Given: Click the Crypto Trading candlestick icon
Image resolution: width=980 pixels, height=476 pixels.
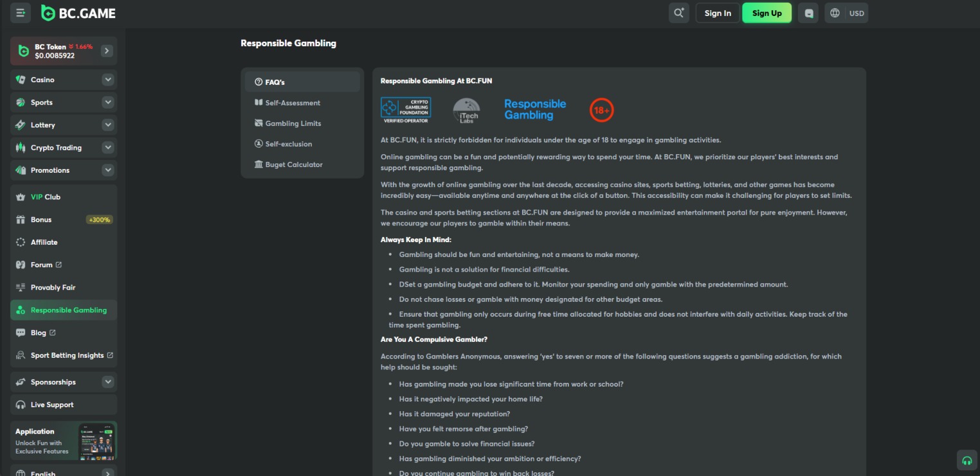Looking at the screenshot, I should tap(21, 148).
